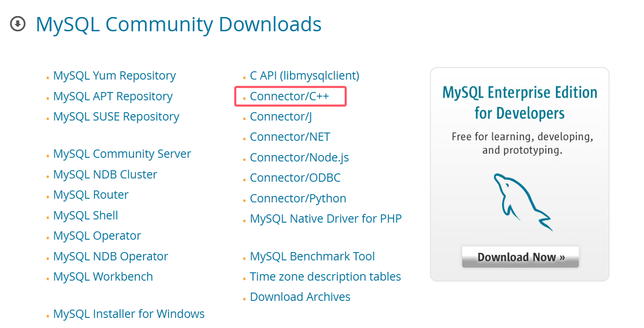This screenshot has height=328, width=644.
Task: Select the MySQL NDB Operator link
Action: (x=110, y=256)
